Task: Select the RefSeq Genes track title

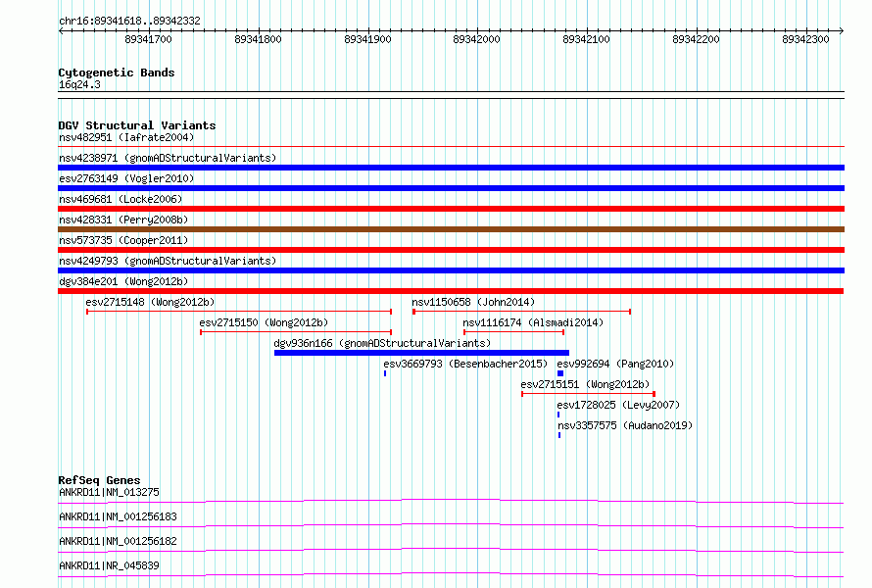Action: click(100, 480)
